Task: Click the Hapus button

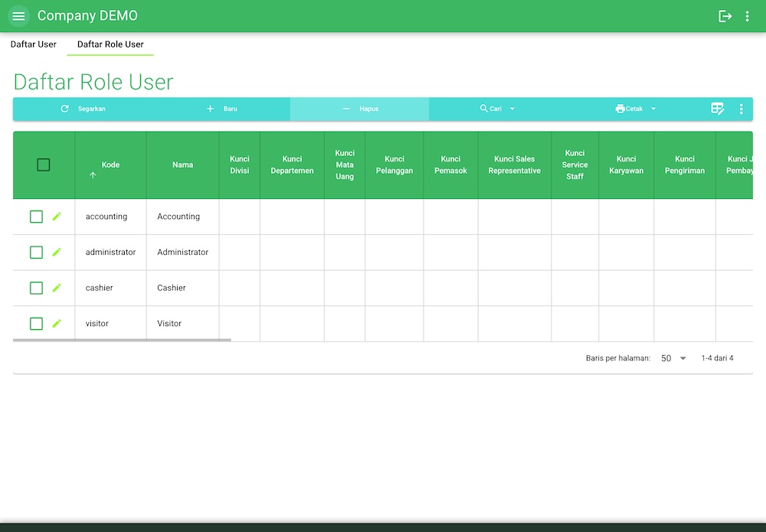Action: pyautogui.click(x=360, y=109)
